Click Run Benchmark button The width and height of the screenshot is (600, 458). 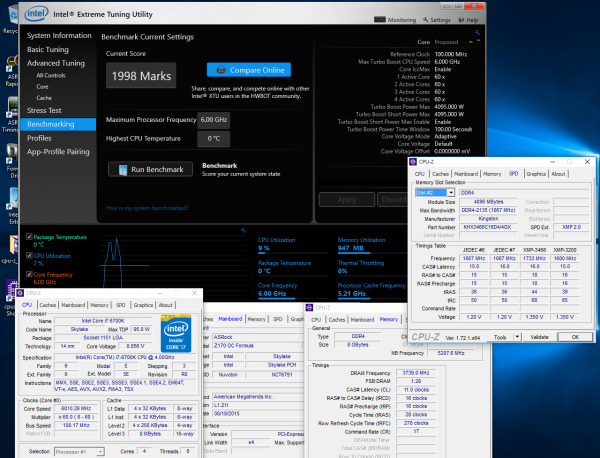[x=150, y=170]
